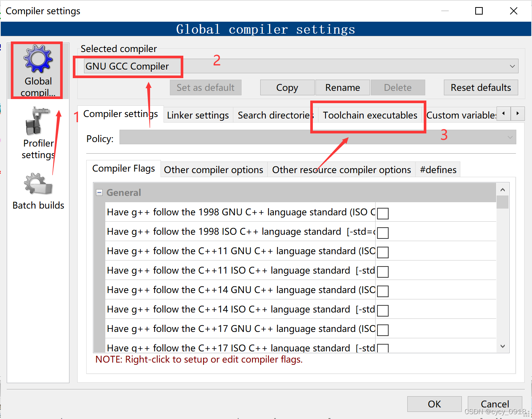
Task: Enable C++14 ISO C++ standard checkbox
Action: point(383,311)
